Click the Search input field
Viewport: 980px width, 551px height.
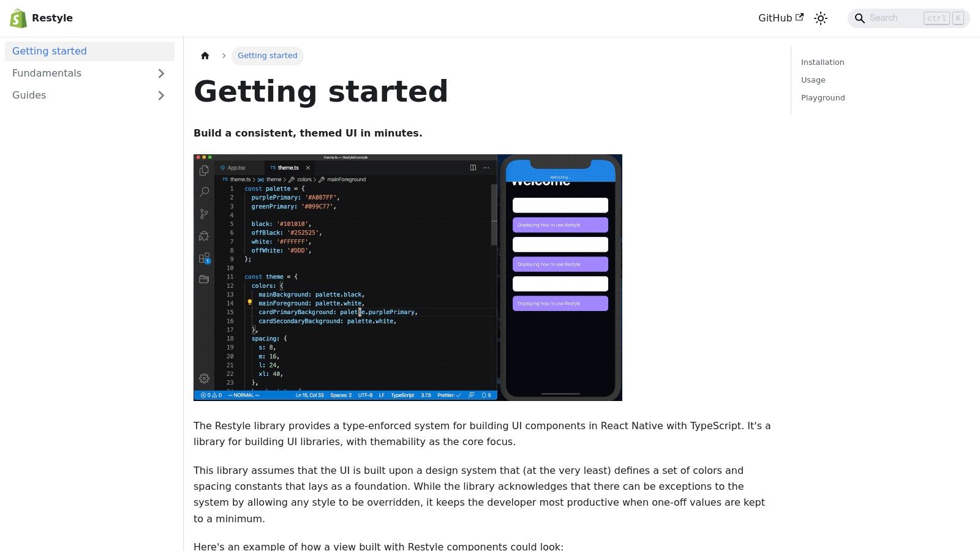click(908, 18)
